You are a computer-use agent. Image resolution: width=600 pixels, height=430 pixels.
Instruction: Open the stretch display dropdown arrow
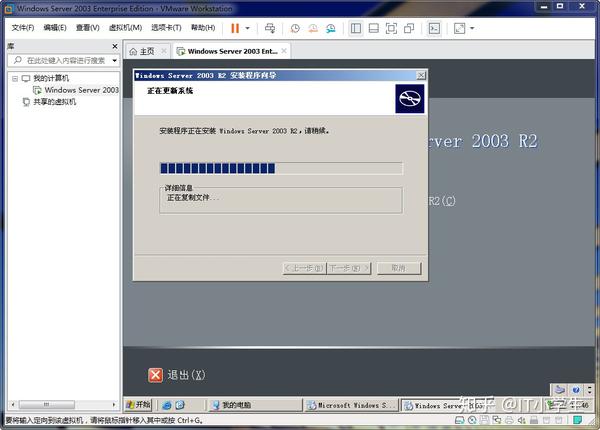pyautogui.click(x=472, y=28)
